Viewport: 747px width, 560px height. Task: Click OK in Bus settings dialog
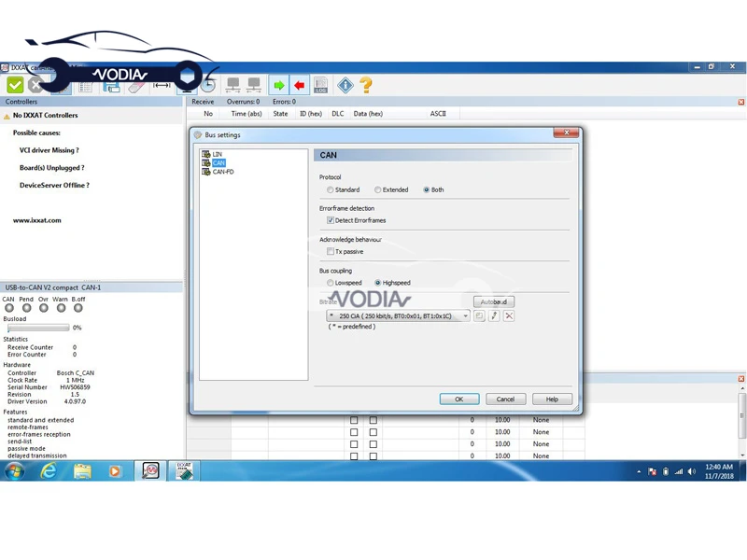pyautogui.click(x=459, y=399)
